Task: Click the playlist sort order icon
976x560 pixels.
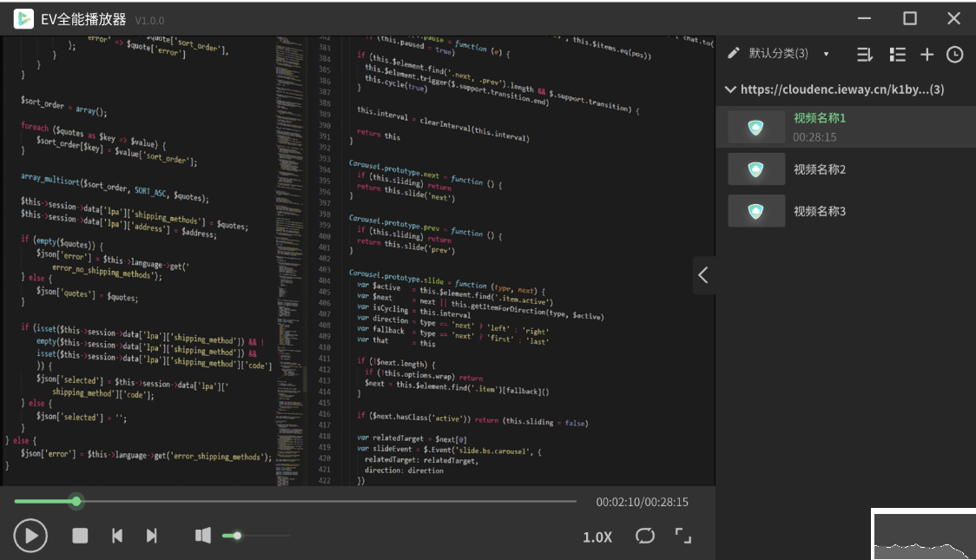Action: pyautogui.click(x=865, y=55)
